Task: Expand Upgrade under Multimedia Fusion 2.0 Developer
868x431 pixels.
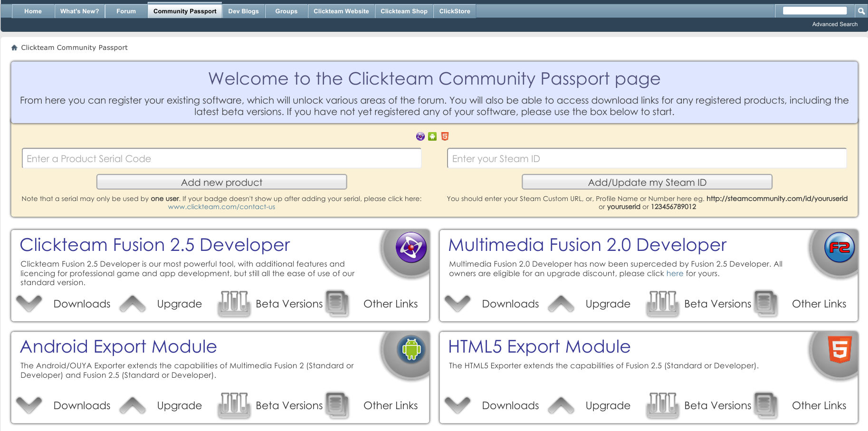Action: pyautogui.click(x=608, y=304)
